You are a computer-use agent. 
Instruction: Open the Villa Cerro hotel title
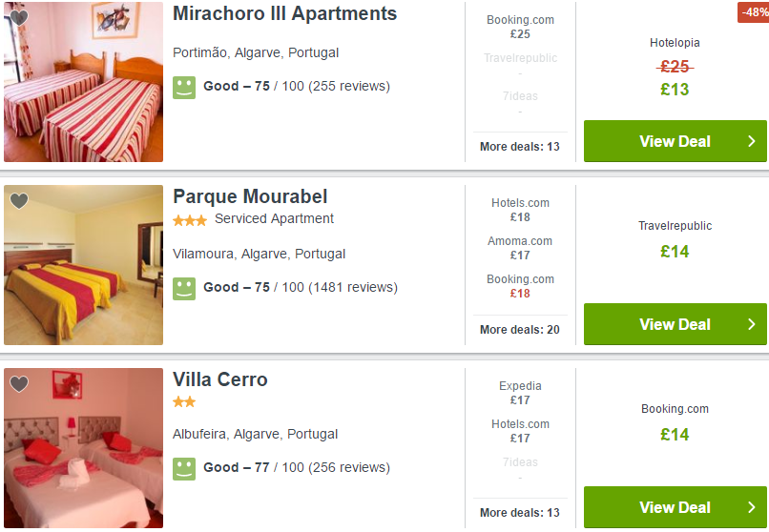(219, 379)
